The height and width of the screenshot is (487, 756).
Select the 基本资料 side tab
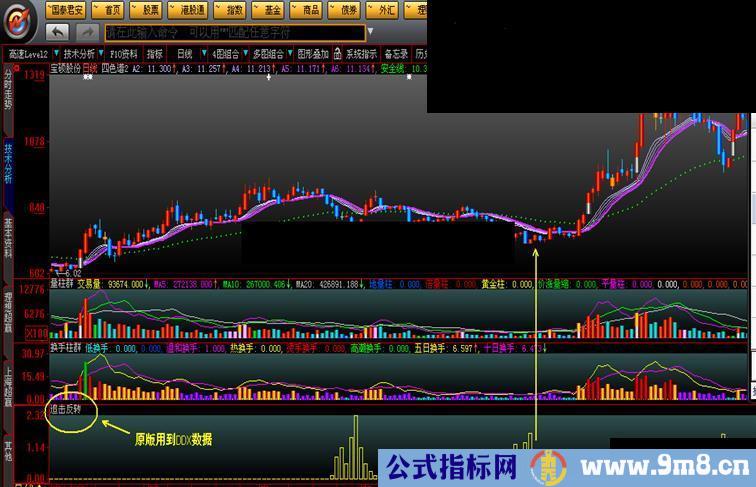(x=8, y=238)
